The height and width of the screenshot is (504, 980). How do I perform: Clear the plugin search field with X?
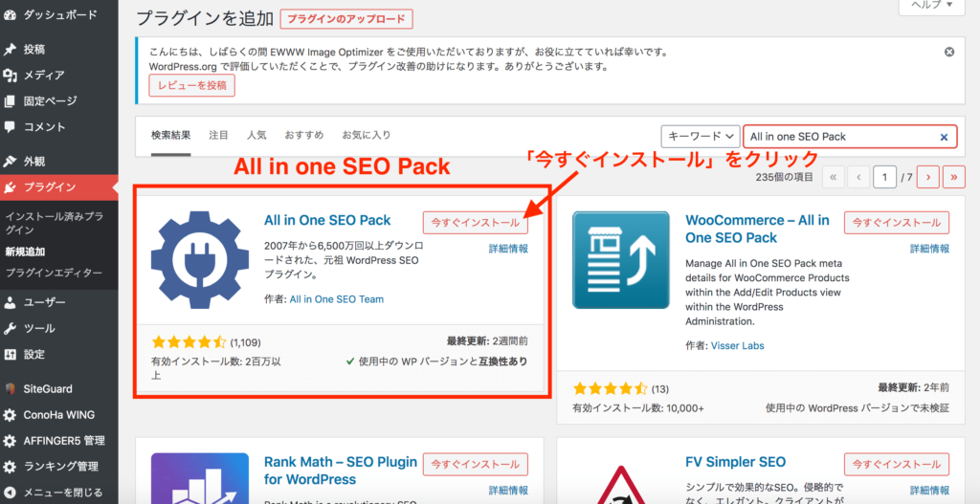click(x=944, y=137)
